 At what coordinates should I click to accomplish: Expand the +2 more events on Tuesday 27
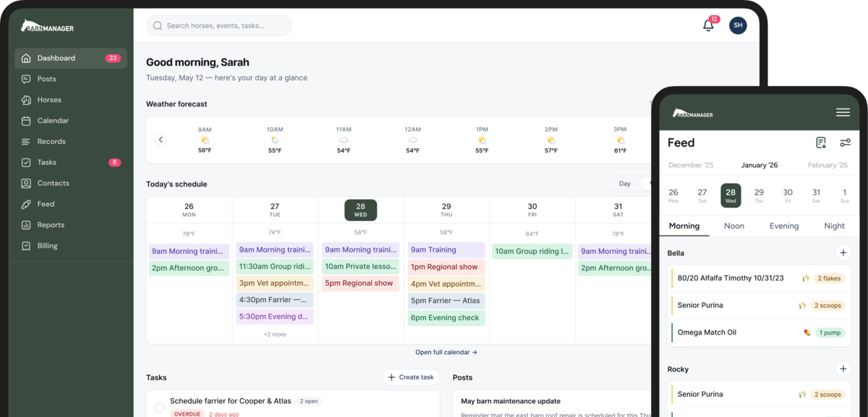pyautogui.click(x=275, y=335)
